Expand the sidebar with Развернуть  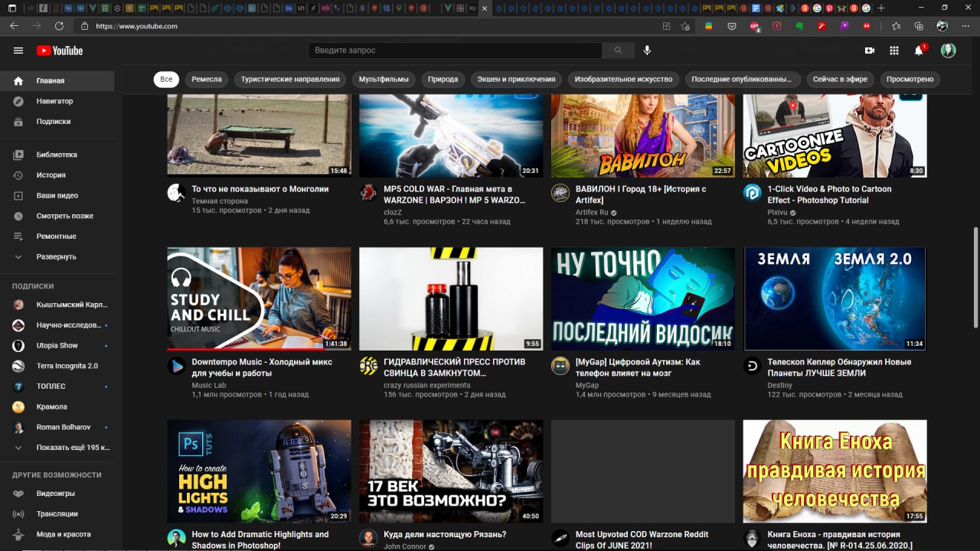[x=57, y=257]
